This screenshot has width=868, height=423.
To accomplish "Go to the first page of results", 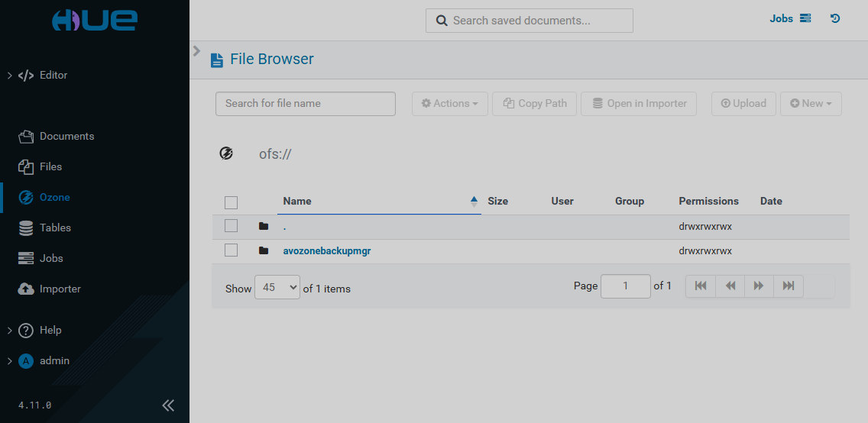I will coord(701,286).
